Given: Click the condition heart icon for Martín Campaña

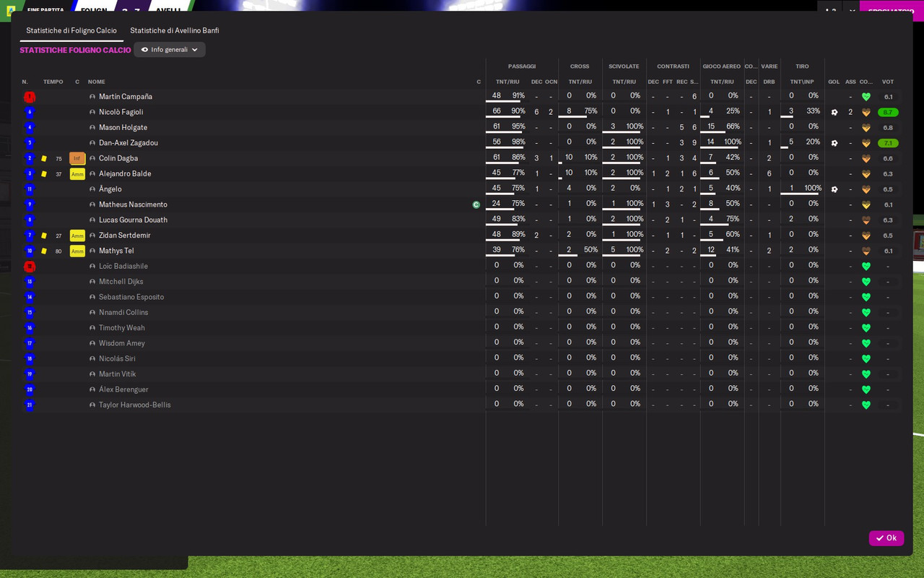Looking at the screenshot, I should [866, 97].
